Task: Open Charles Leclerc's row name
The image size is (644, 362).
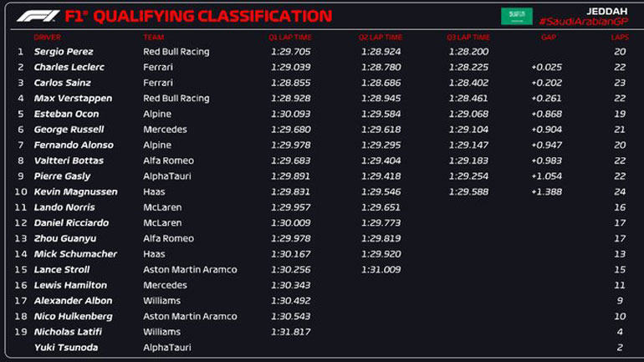Action: coord(69,68)
